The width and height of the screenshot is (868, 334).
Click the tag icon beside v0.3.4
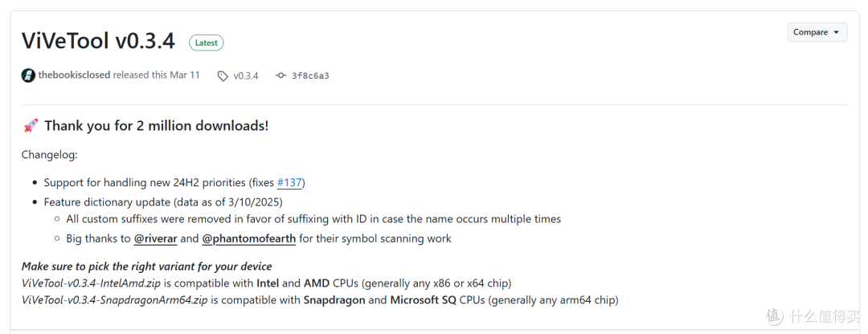click(223, 75)
